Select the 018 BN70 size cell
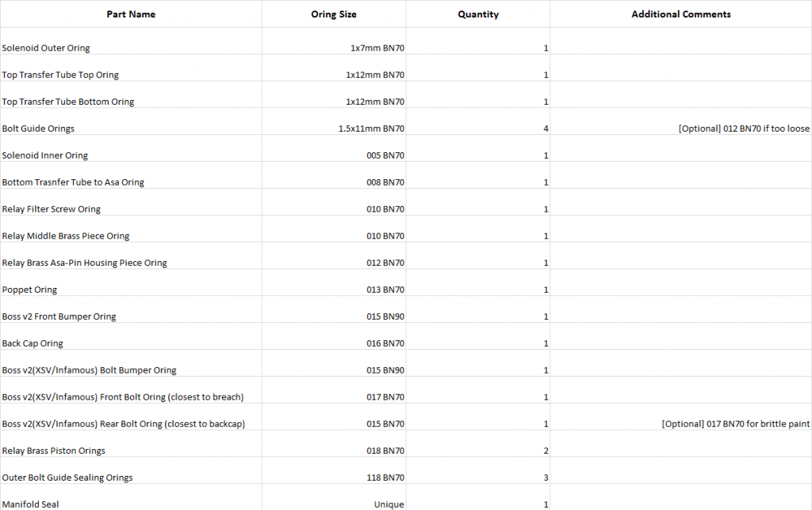The width and height of the screenshot is (812, 510). click(334, 445)
